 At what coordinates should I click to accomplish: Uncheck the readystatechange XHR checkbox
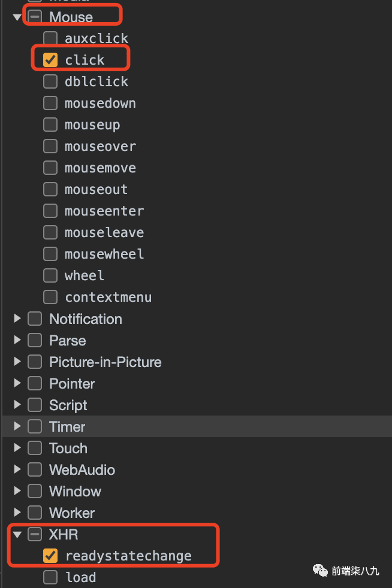click(50, 556)
